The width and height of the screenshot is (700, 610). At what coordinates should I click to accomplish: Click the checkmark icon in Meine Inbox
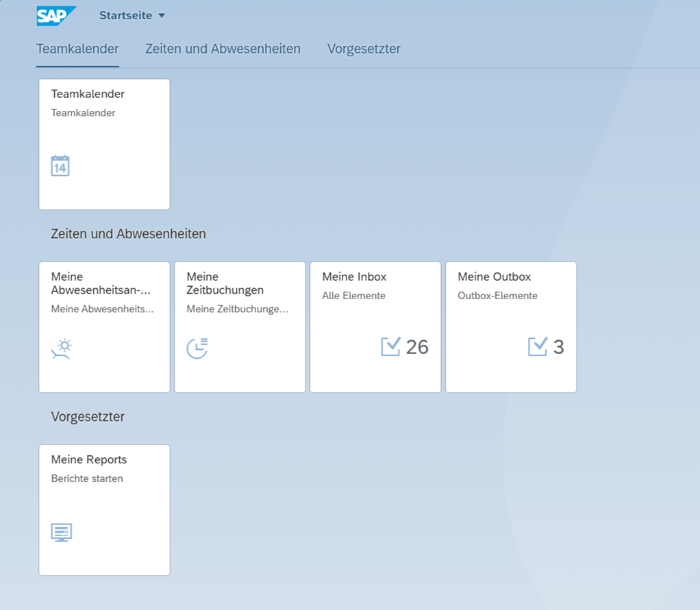click(x=390, y=346)
